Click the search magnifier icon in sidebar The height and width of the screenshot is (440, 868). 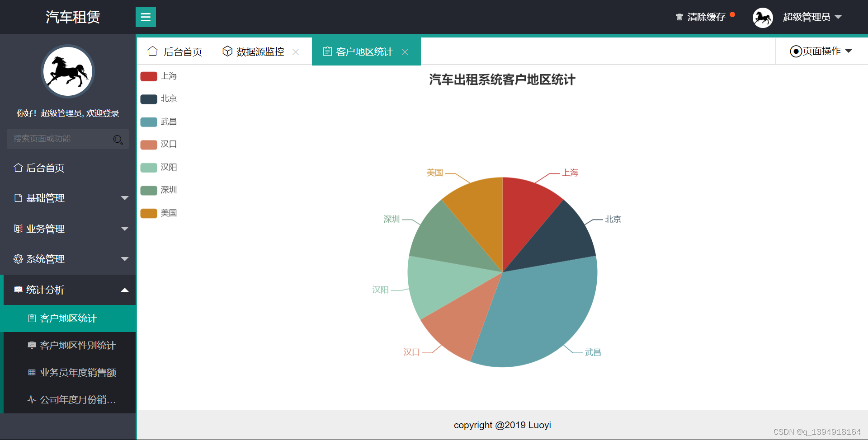118,139
